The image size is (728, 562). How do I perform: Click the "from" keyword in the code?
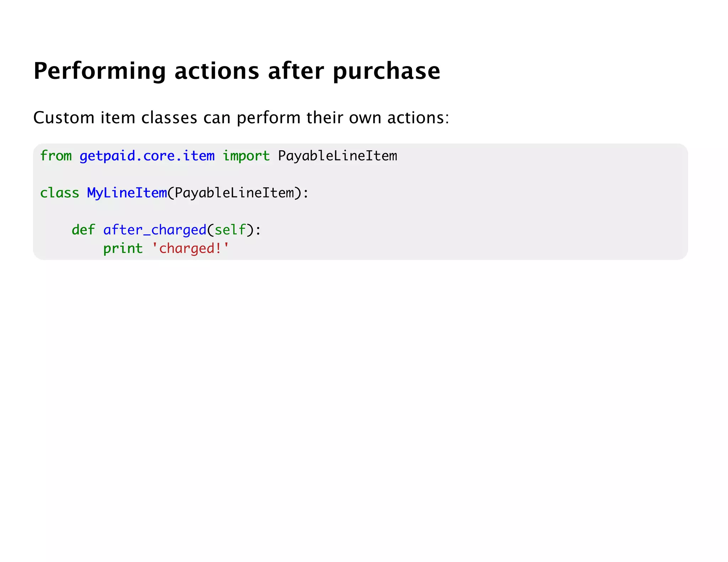pos(56,156)
